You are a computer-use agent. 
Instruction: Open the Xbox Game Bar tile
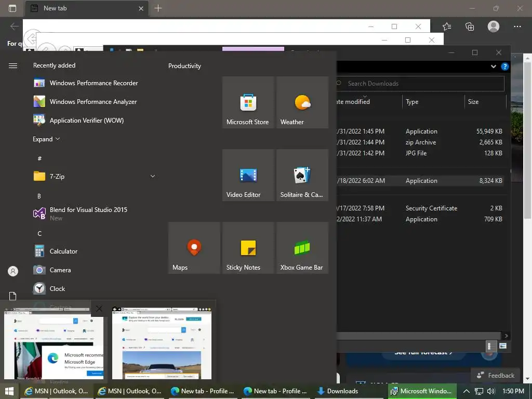302,248
